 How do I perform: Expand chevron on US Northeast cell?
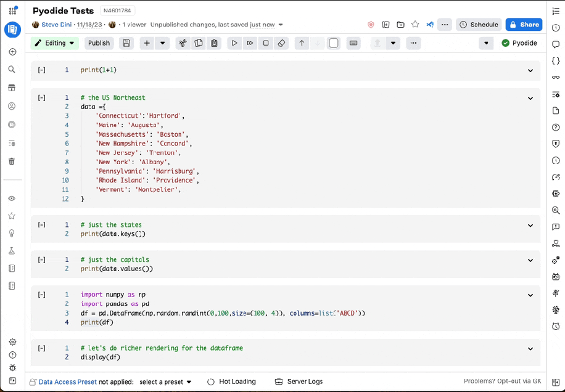530,98
